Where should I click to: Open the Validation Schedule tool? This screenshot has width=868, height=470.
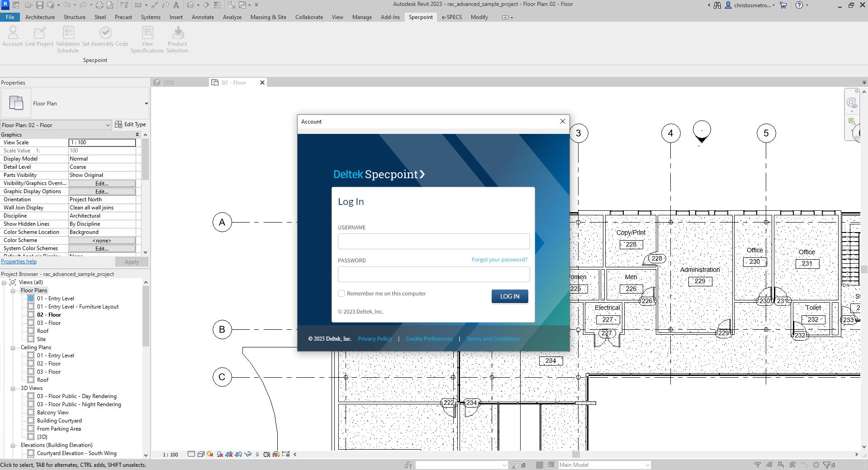tap(68, 33)
